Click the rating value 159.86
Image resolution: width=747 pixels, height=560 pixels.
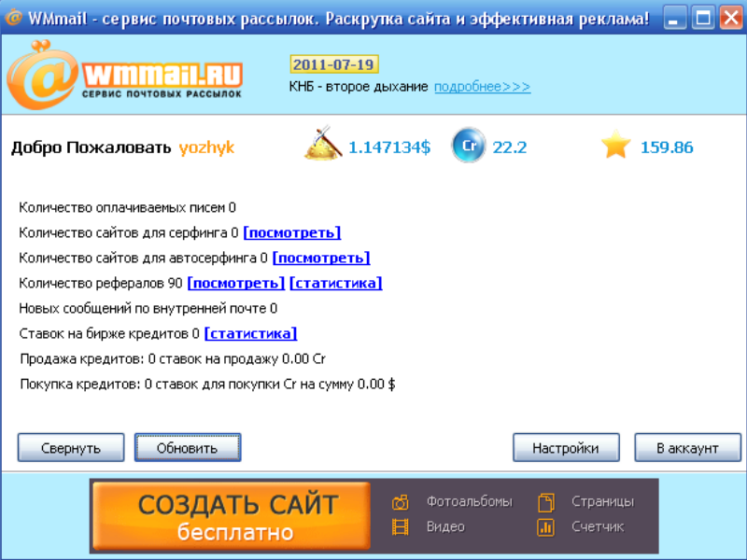click(x=667, y=147)
